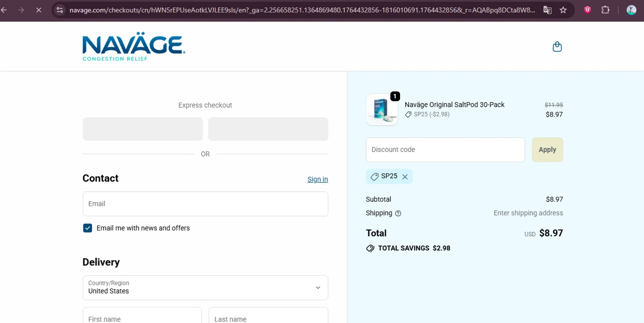
Task: Focus the Discount code field
Action: click(445, 150)
